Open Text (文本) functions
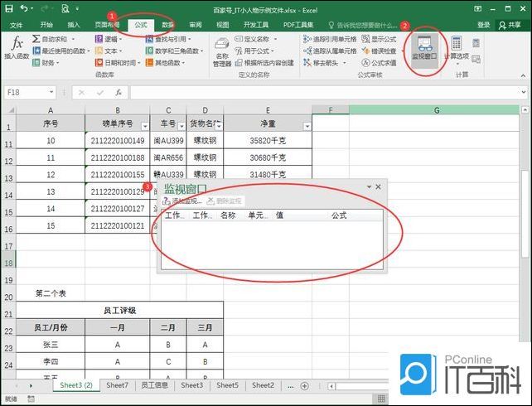The image size is (532, 406). click(x=109, y=51)
